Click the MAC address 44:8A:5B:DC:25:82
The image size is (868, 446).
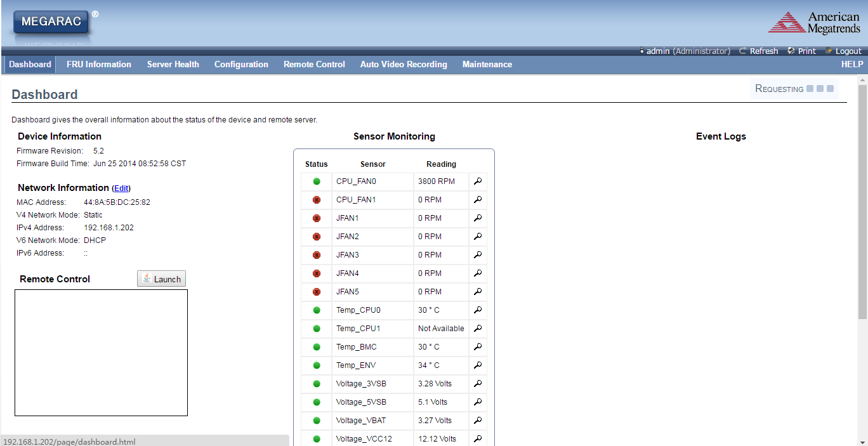117,202
